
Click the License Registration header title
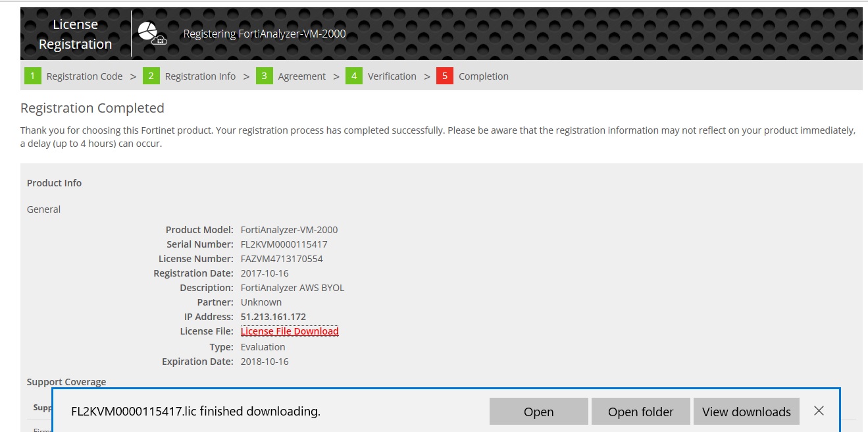(x=75, y=34)
